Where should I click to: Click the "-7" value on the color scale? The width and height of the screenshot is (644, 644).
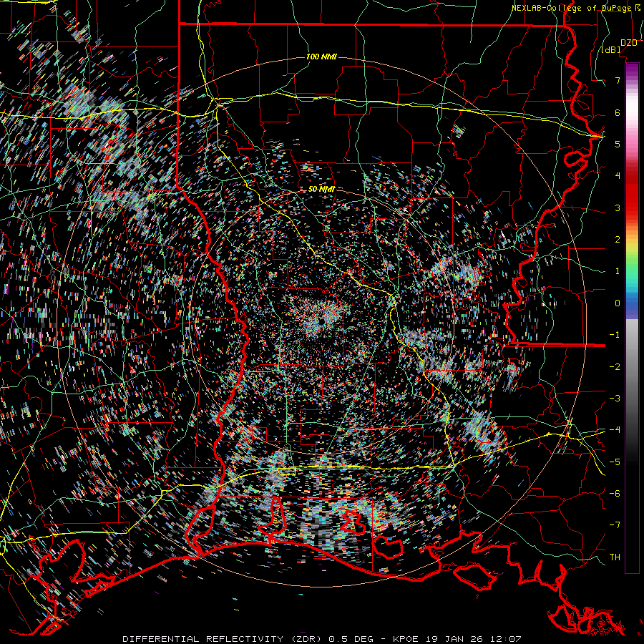coord(615,525)
